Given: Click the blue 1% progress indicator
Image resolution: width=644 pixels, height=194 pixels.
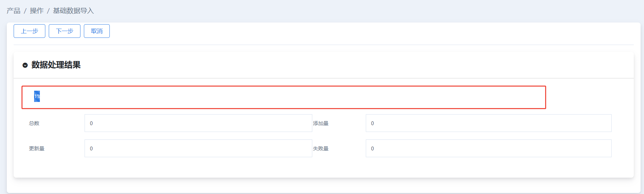Looking at the screenshot, I should pos(37,96).
